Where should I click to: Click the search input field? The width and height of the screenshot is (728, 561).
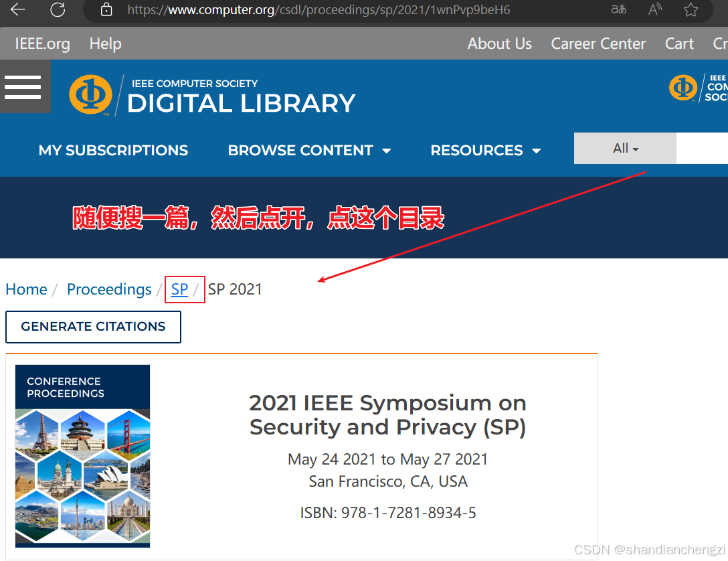point(702,148)
